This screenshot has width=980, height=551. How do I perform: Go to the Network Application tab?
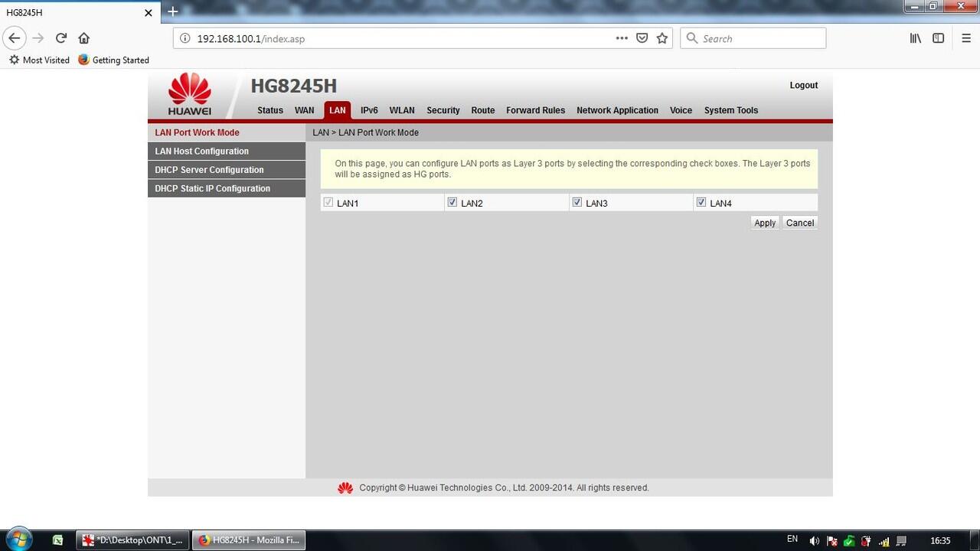click(x=617, y=110)
